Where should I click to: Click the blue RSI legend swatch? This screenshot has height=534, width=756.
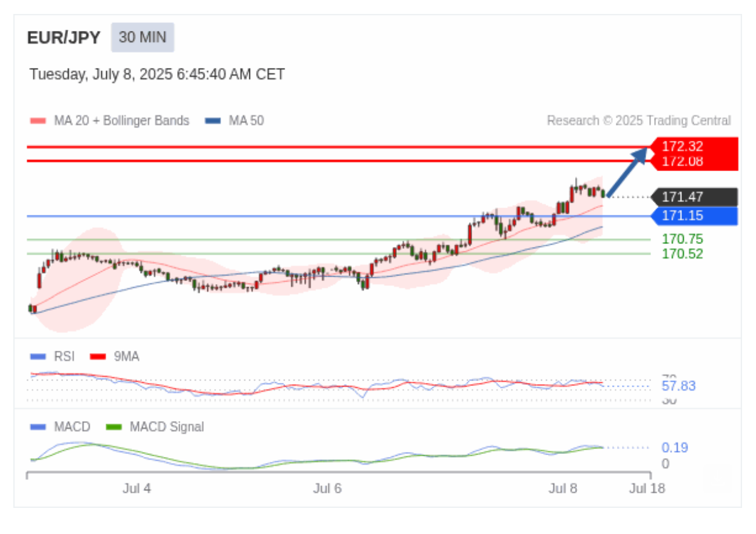tap(38, 356)
